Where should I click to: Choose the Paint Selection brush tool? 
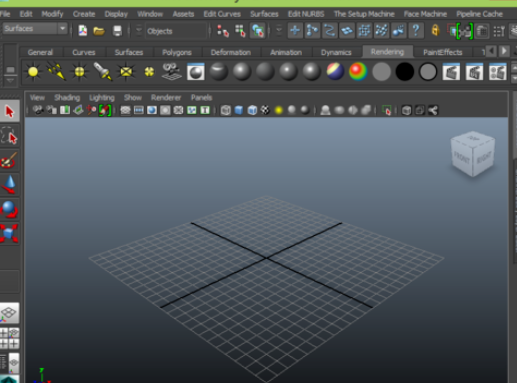[x=10, y=160]
